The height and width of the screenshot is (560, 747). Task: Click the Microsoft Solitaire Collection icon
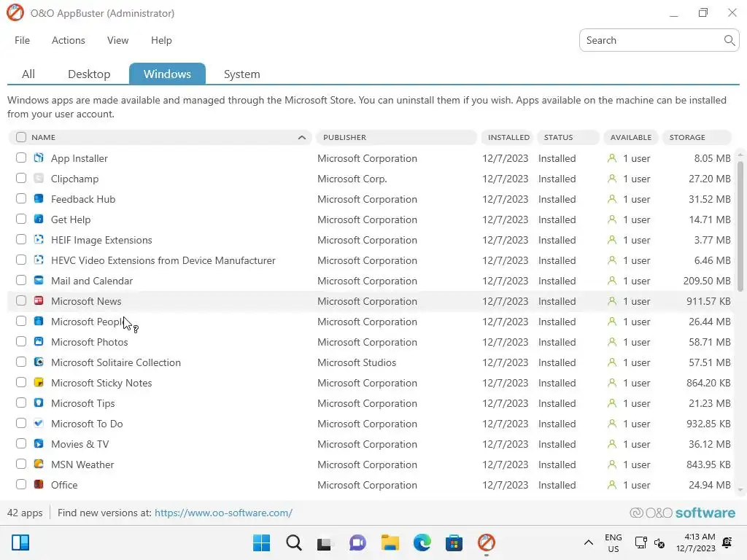(39, 362)
